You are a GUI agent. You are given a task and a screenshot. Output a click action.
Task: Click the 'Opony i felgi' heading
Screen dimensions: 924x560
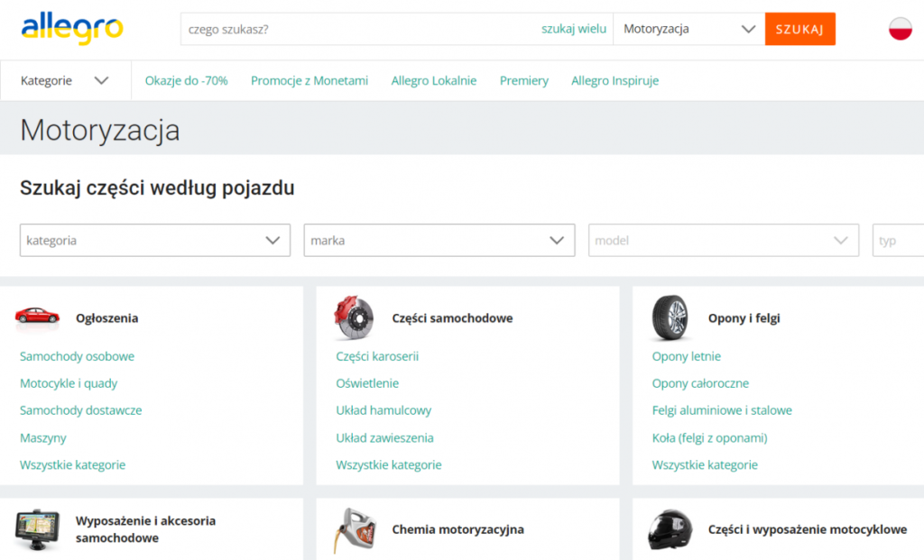point(744,318)
